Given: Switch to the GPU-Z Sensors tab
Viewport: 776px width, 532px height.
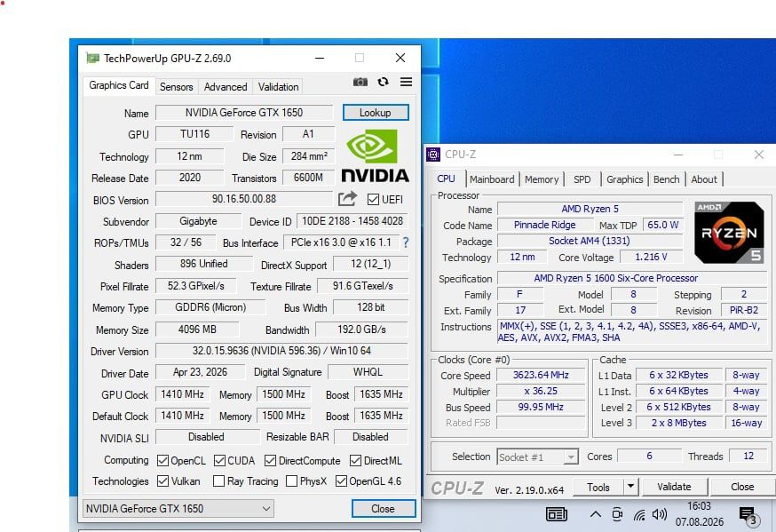Looking at the screenshot, I should click(x=176, y=87).
